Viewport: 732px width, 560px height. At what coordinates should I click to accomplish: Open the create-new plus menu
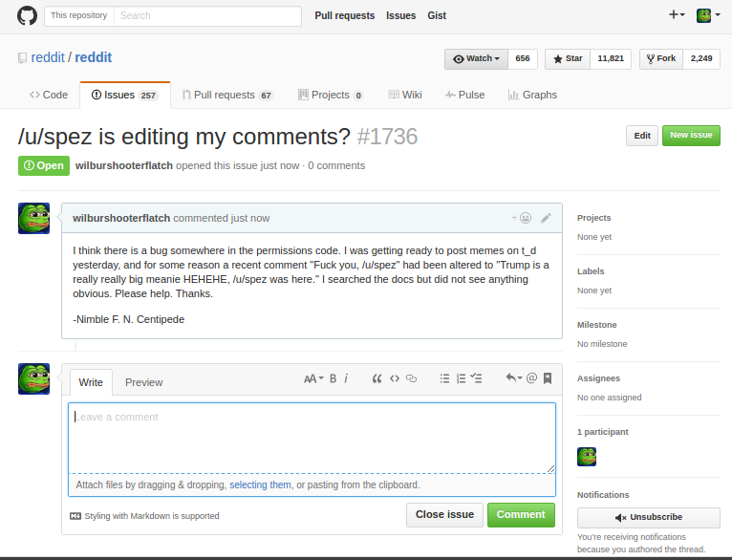point(677,15)
